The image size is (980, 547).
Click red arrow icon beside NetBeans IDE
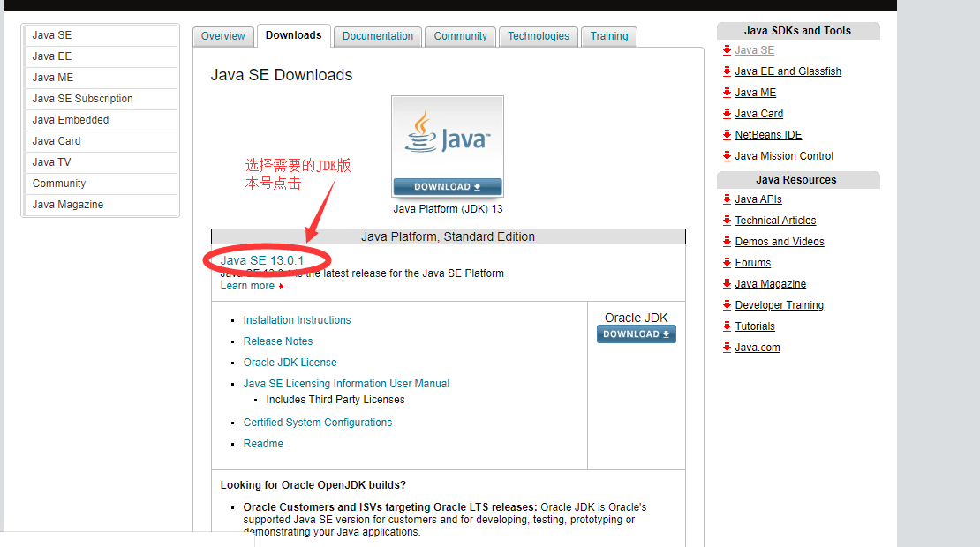(727, 135)
